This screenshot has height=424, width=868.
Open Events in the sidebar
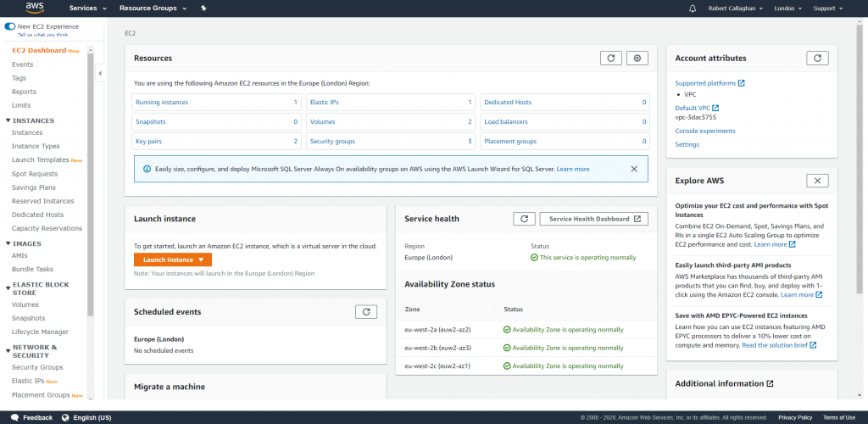(22, 64)
